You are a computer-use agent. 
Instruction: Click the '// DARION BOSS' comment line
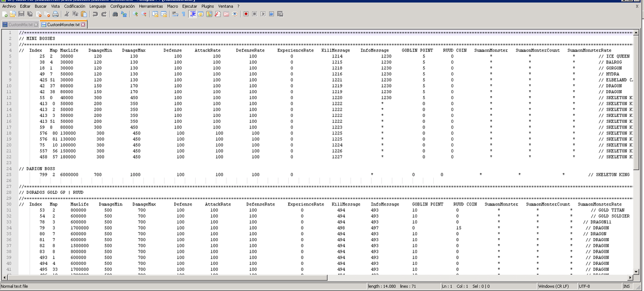point(37,169)
